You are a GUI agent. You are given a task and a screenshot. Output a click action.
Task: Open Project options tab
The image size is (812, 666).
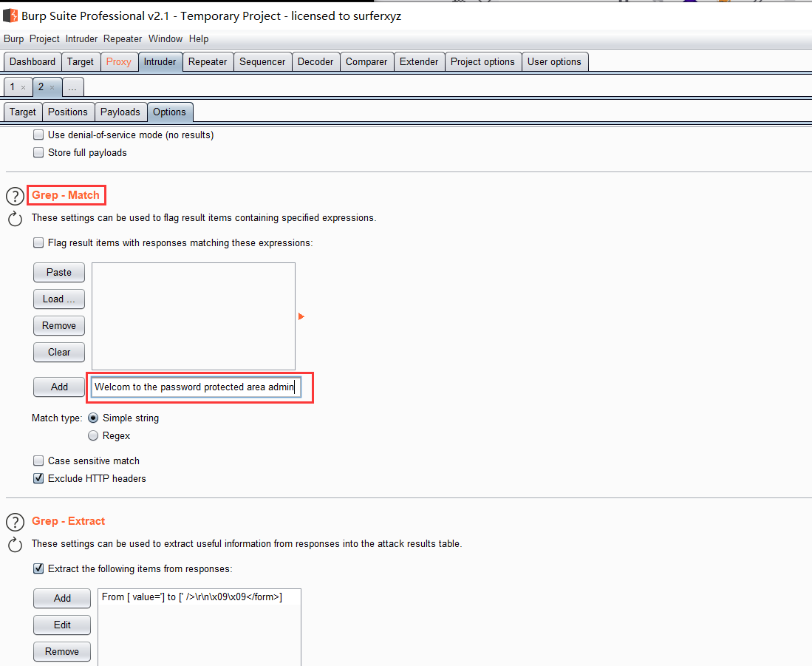coord(482,61)
